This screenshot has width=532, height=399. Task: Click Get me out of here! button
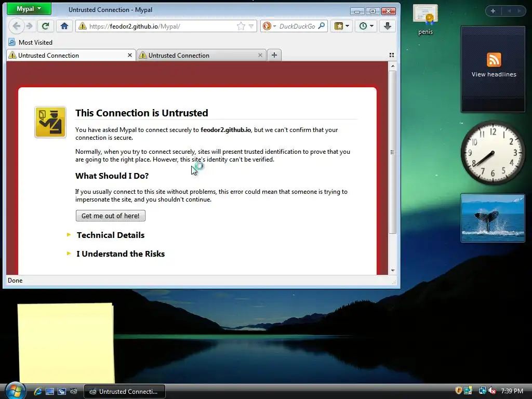pos(111,216)
